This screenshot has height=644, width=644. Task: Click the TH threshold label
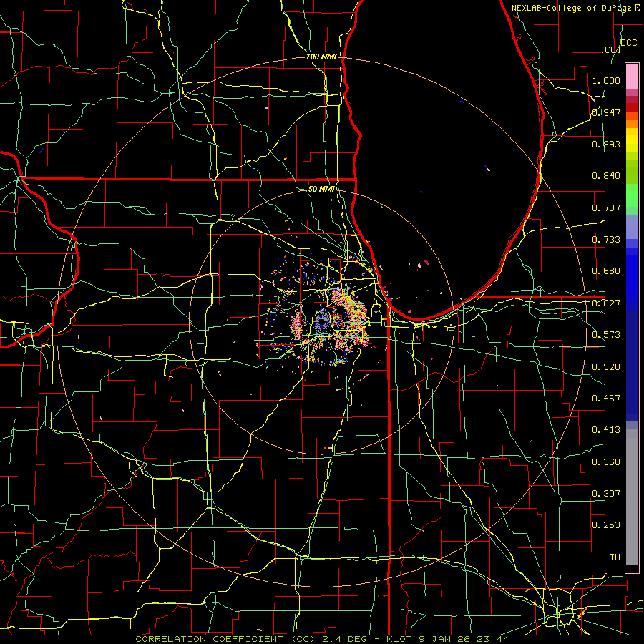coord(615,557)
